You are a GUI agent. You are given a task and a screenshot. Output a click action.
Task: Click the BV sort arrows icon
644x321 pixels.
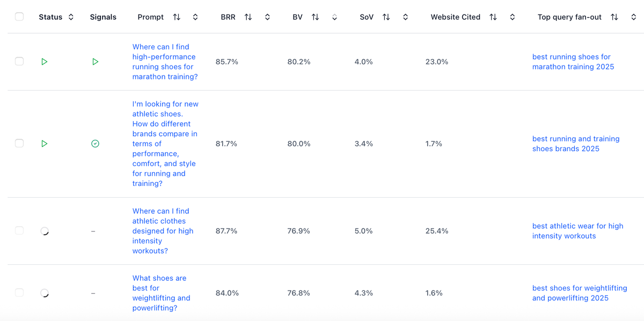(315, 17)
